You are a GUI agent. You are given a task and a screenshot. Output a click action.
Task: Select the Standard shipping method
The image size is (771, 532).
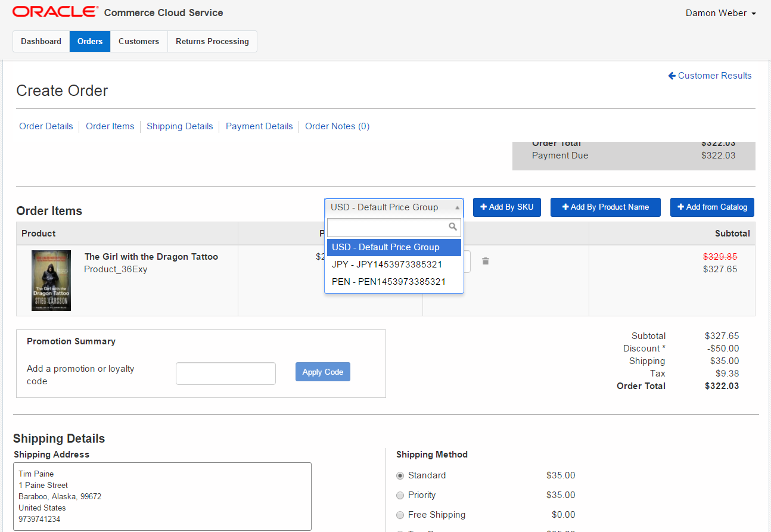(x=400, y=475)
